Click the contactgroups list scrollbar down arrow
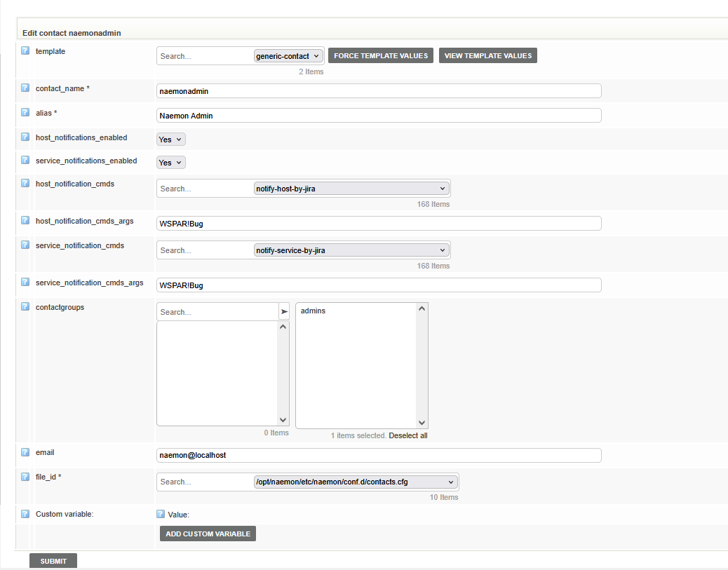This screenshot has height=570, width=728. tap(283, 420)
